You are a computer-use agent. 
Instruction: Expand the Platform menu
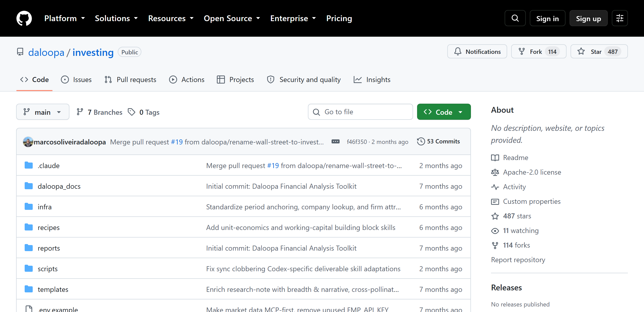coord(65,18)
